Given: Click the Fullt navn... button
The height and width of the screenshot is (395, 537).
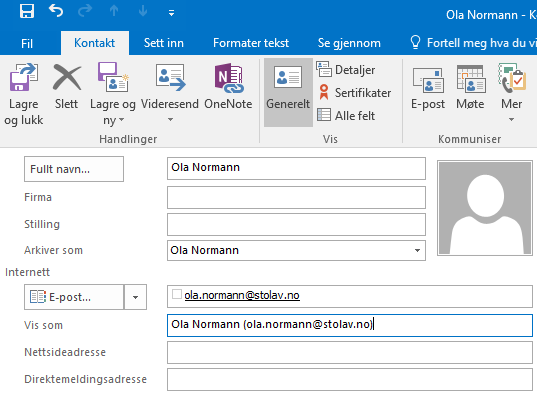Looking at the screenshot, I should [74, 169].
